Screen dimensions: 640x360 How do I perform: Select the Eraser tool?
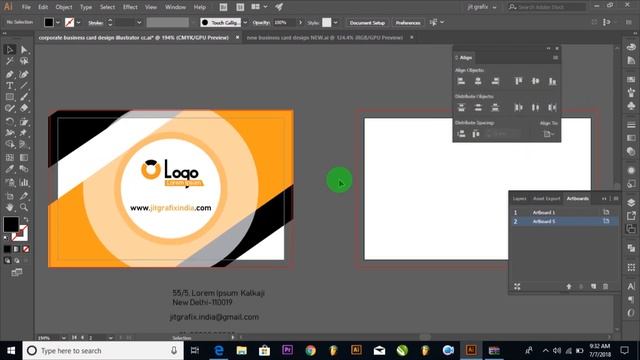[24, 109]
